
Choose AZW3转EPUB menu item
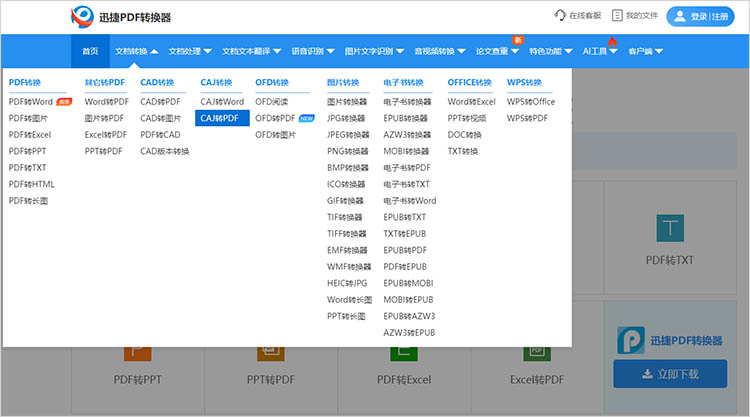pos(409,333)
